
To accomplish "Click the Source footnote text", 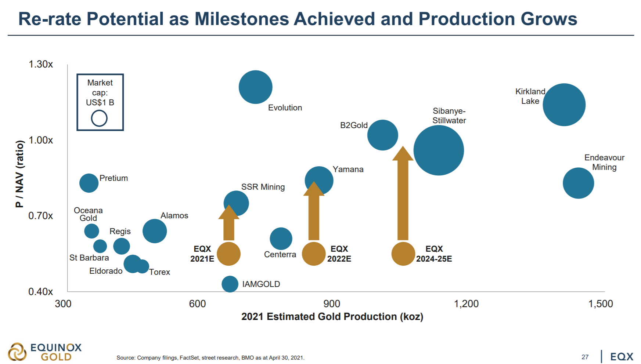I will tap(210, 358).
